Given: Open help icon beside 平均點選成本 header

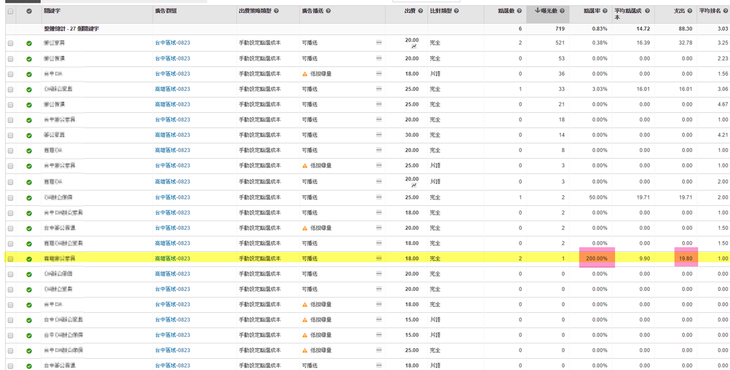Looking at the screenshot, I should pos(647,10).
